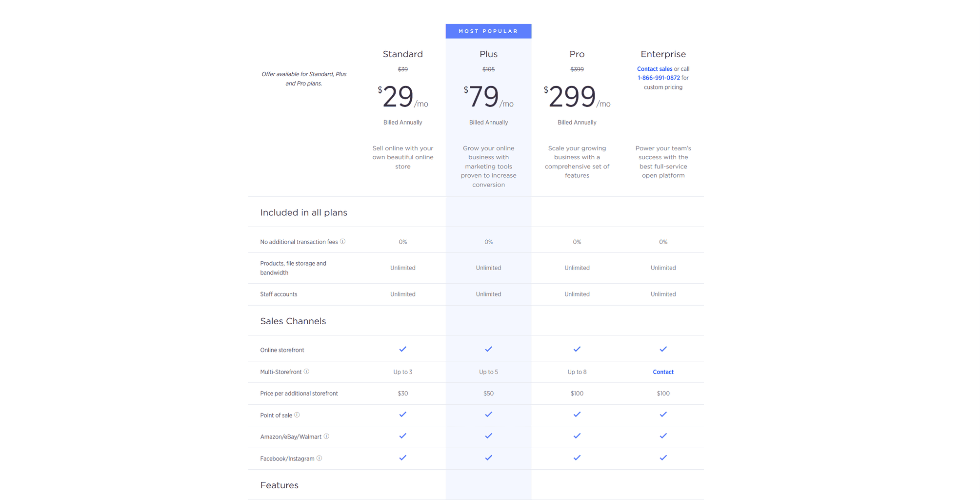Click Plus checkmark in Online storefront row

click(488, 349)
